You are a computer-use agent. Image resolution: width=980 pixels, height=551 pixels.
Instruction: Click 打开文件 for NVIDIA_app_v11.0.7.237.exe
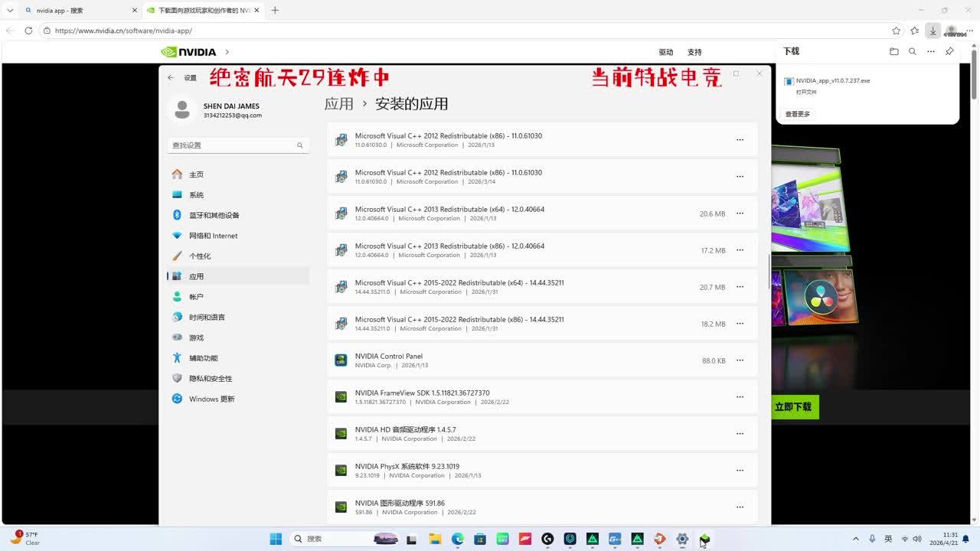[806, 92]
